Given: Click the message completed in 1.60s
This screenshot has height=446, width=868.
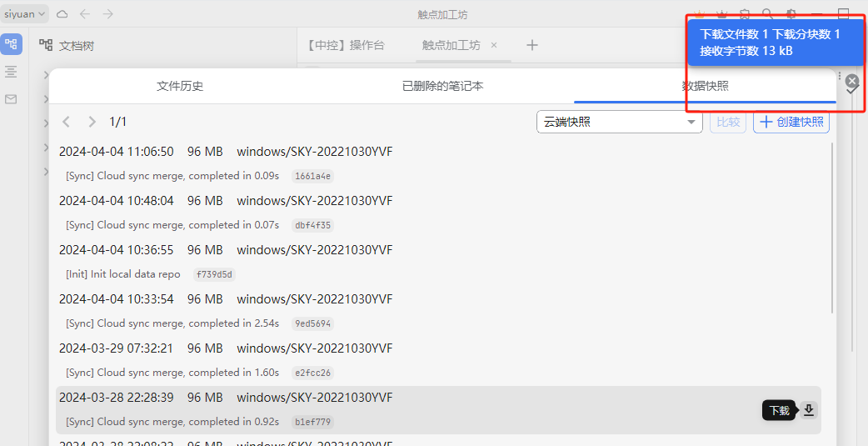Looking at the screenshot, I should 172,373.
